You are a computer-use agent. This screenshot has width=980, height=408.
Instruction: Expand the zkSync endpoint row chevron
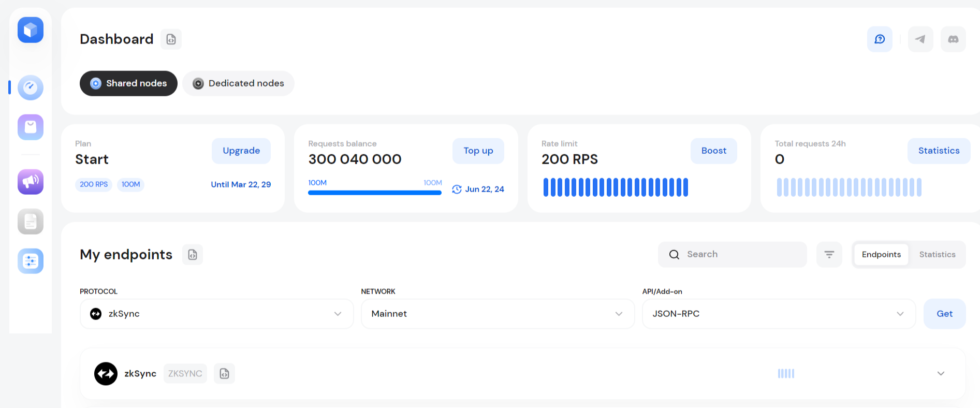coord(941,373)
